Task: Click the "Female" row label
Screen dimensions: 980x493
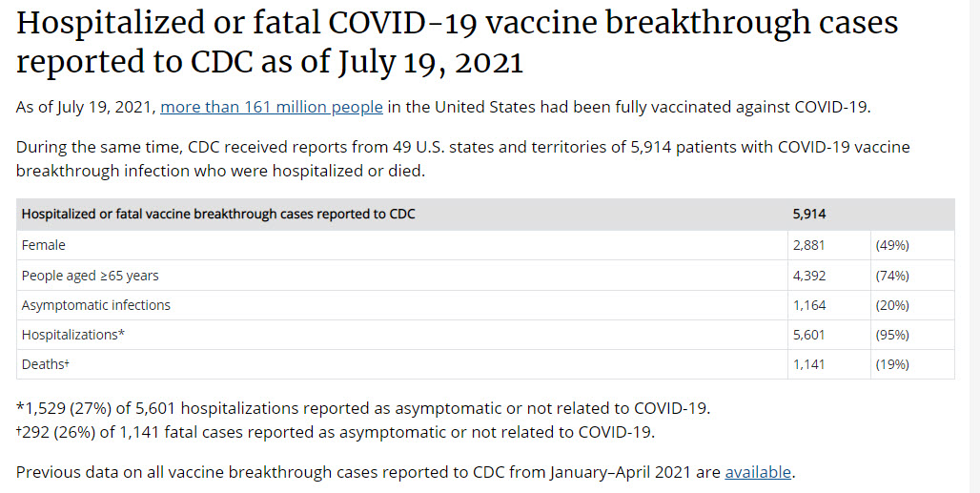Action: coord(44,245)
